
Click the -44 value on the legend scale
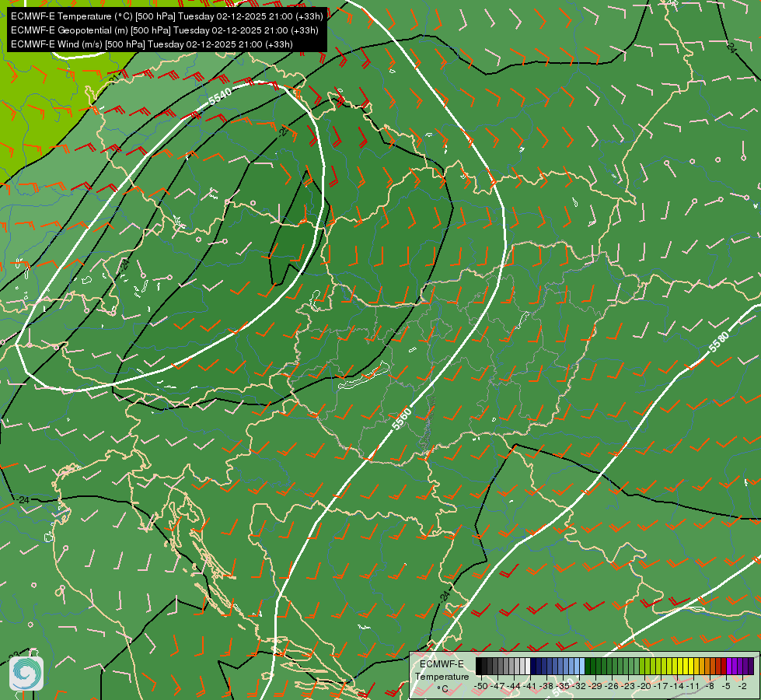515,686
